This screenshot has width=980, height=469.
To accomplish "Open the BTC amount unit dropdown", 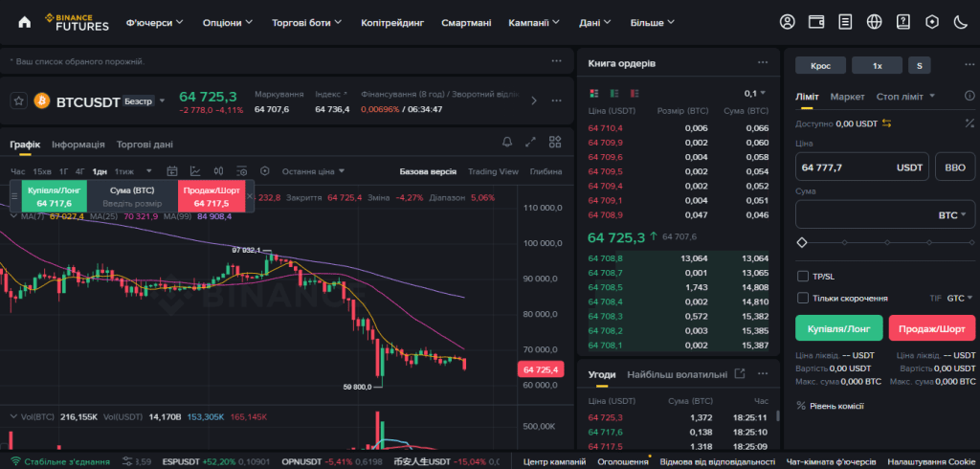I will pos(952,214).
